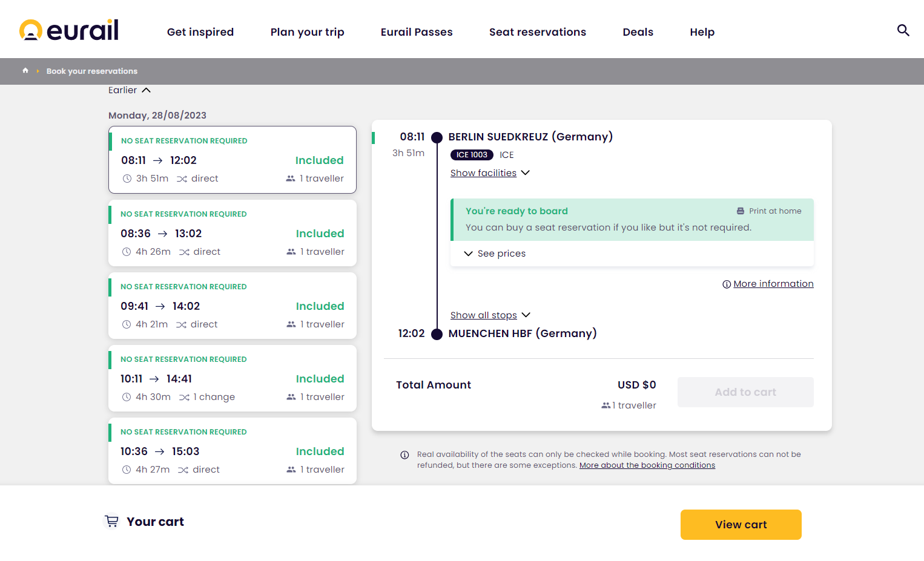Click info icon beside real availability note
924x561 pixels.
tap(404, 455)
